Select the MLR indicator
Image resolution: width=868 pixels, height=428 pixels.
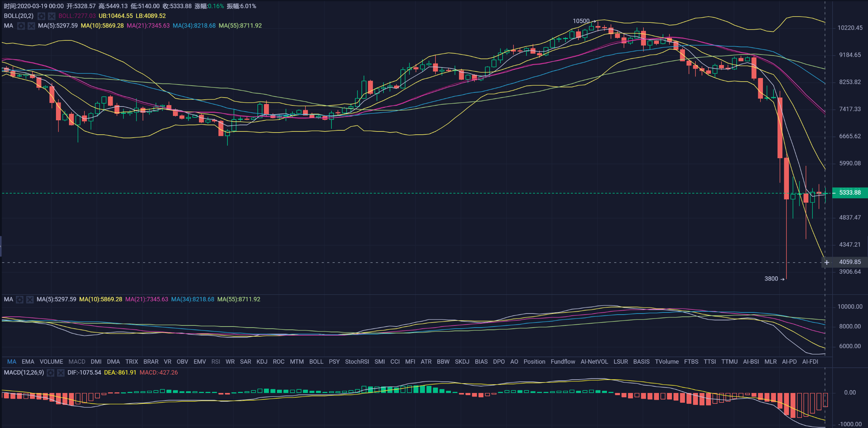pyautogui.click(x=771, y=362)
